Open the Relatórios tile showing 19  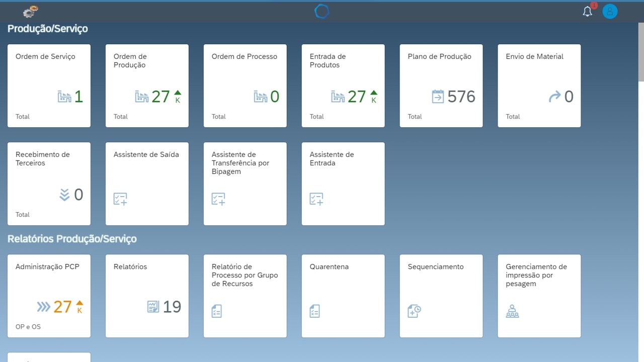coord(147,296)
